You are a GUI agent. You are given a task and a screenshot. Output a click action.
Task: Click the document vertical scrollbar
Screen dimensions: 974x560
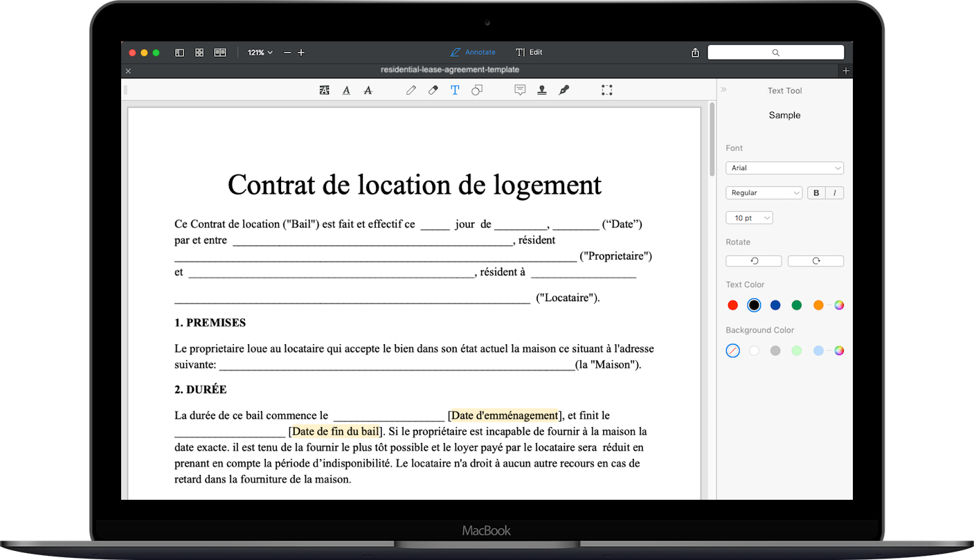click(x=712, y=141)
